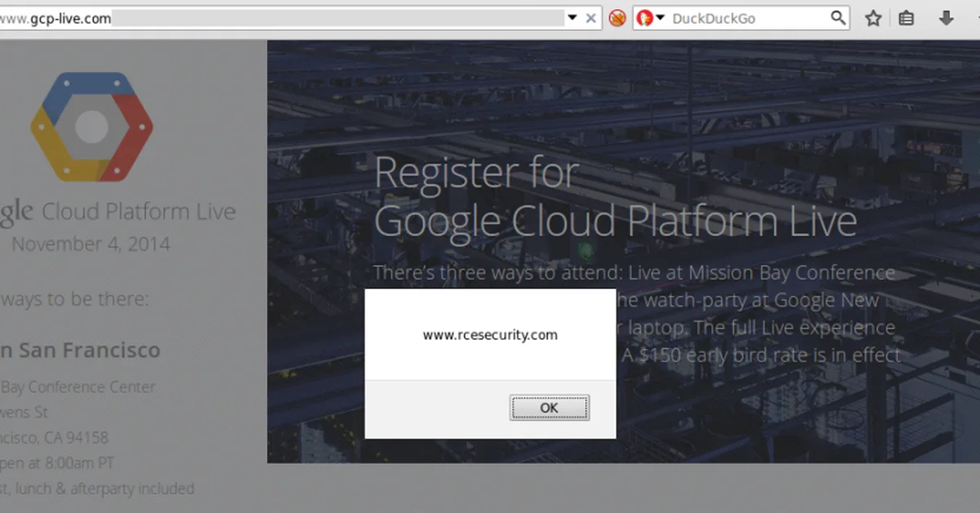Screen dimensions: 980x513
Task: Start a search with the magnifier icon
Action: pos(838,17)
